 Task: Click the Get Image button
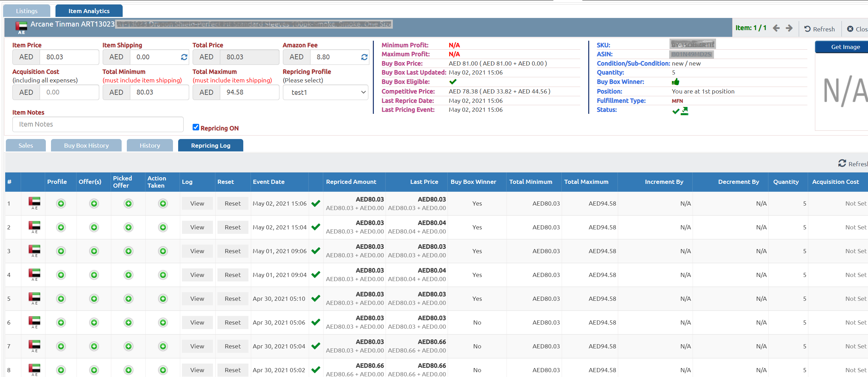[845, 47]
